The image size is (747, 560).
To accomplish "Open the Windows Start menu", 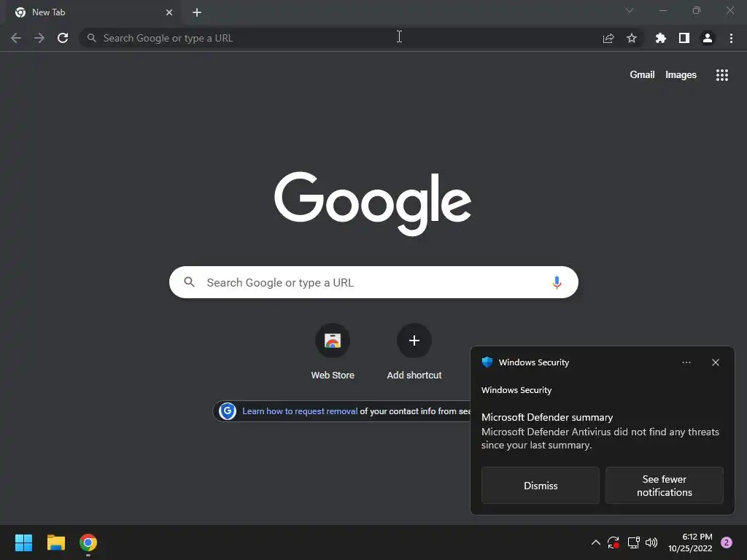I will coord(23,542).
